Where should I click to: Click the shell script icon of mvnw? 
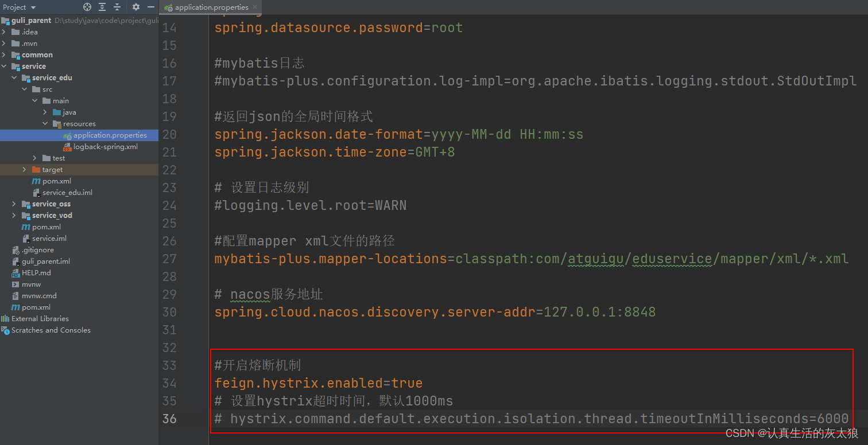point(15,284)
